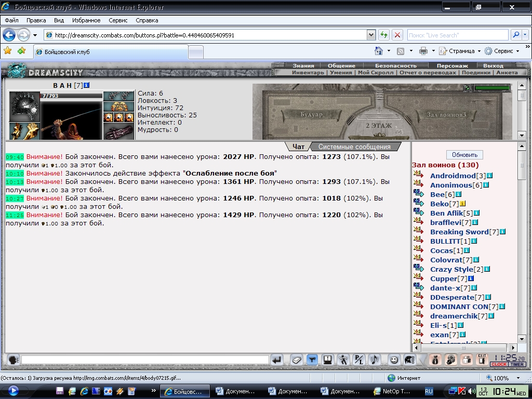Click into the chat message input field
532x399 pixels.
pyautogui.click(x=145, y=360)
